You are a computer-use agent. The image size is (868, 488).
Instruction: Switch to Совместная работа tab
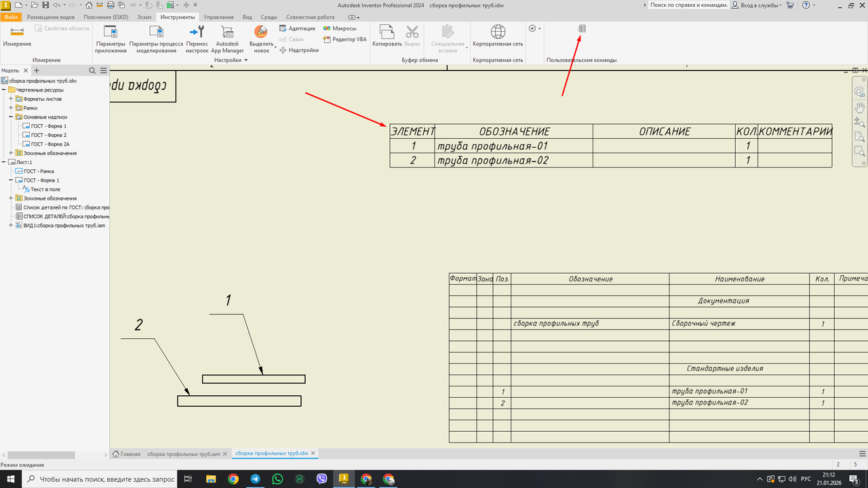(311, 17)
